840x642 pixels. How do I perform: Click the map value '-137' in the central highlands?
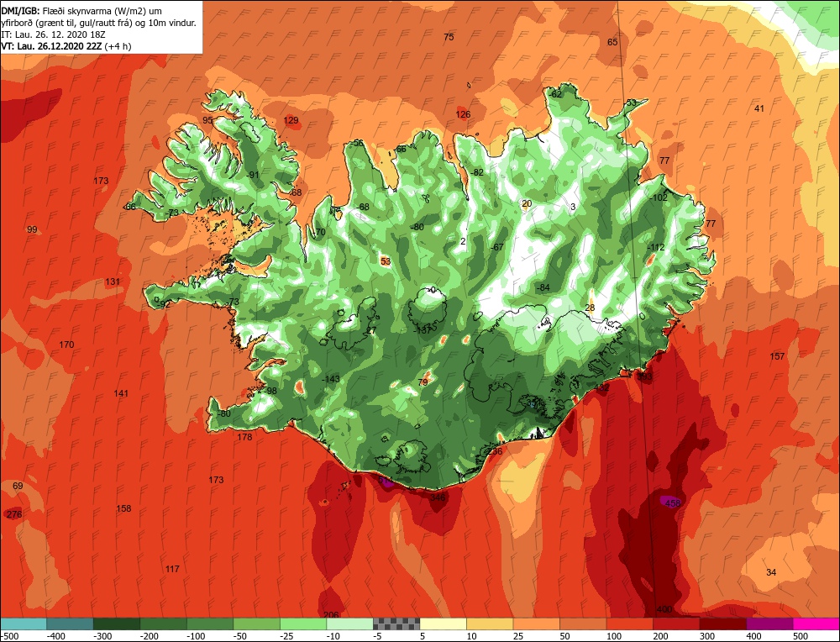423,330
